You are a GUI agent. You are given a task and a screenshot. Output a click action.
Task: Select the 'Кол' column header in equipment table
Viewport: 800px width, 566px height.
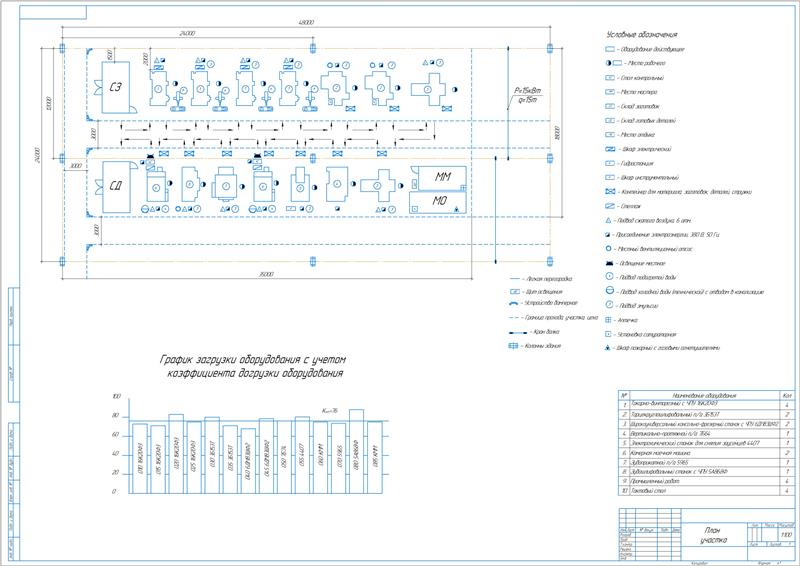click(x=787, y=396)
